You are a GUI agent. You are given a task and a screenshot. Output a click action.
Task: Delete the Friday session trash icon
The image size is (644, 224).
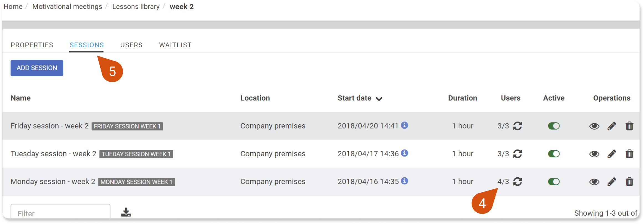(630, 126)
